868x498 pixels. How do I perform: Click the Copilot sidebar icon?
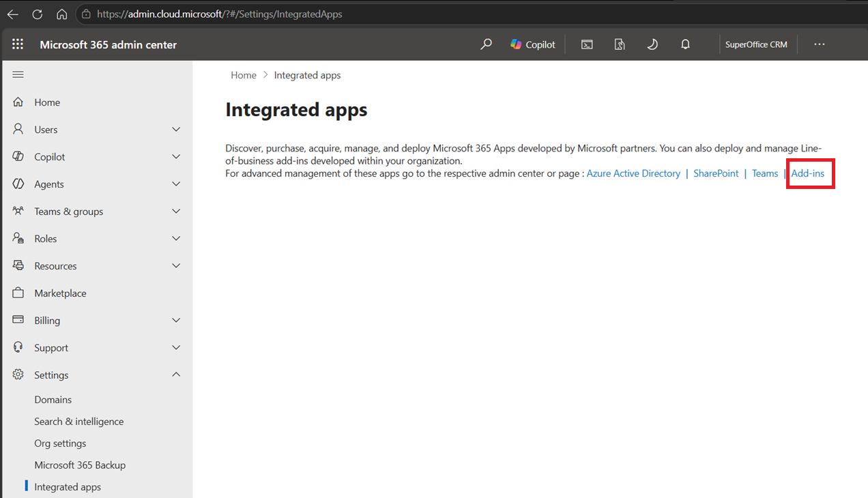[x=18, y=156]
